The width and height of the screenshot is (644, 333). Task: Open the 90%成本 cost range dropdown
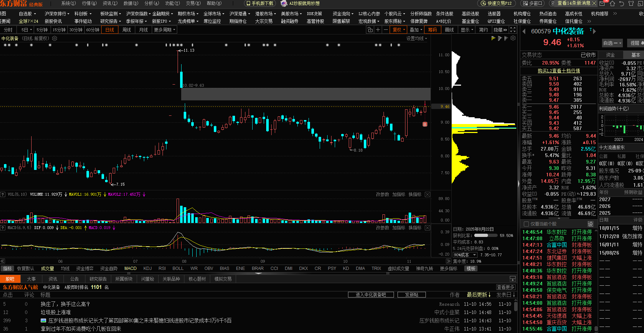(465, 255)
